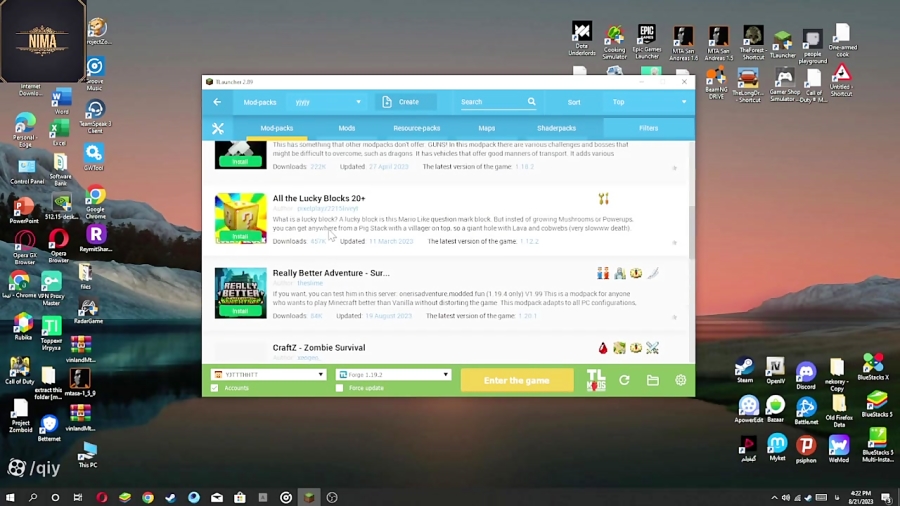The width and height of the screenshot is (900, 506).
Task: Open the Top sort dropdown
Action: coord(649,102)
